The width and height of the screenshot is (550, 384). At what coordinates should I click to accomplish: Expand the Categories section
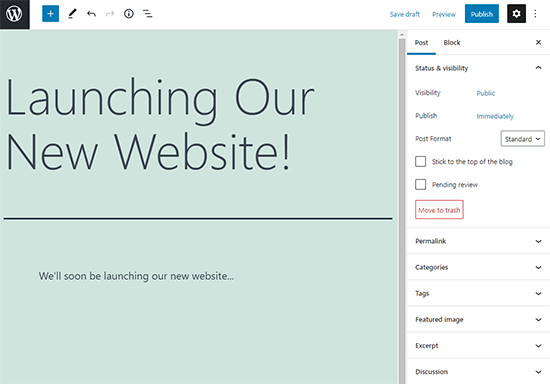[x=478, y=267]
